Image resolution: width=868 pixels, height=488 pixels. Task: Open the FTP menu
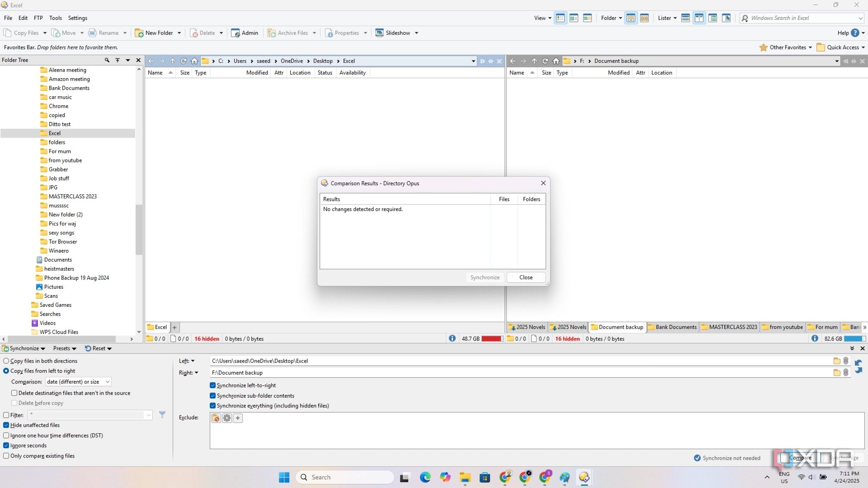pos(38,18)
